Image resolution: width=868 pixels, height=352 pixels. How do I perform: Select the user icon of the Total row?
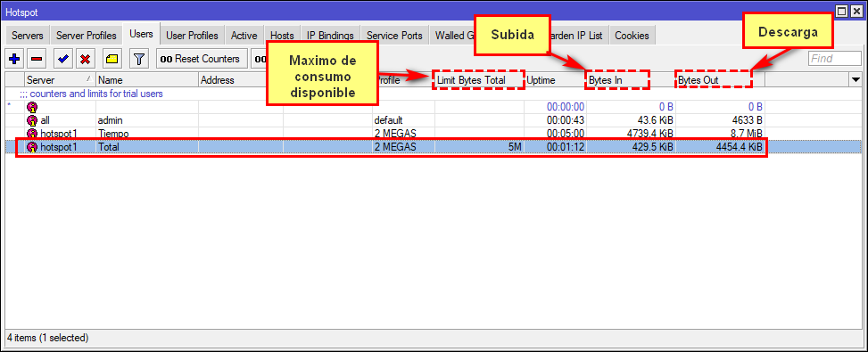(x=32, y=147)
